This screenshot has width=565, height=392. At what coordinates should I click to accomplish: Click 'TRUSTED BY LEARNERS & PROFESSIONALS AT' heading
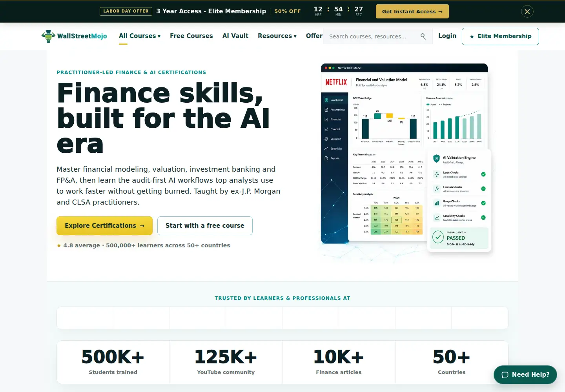point(282,298)
